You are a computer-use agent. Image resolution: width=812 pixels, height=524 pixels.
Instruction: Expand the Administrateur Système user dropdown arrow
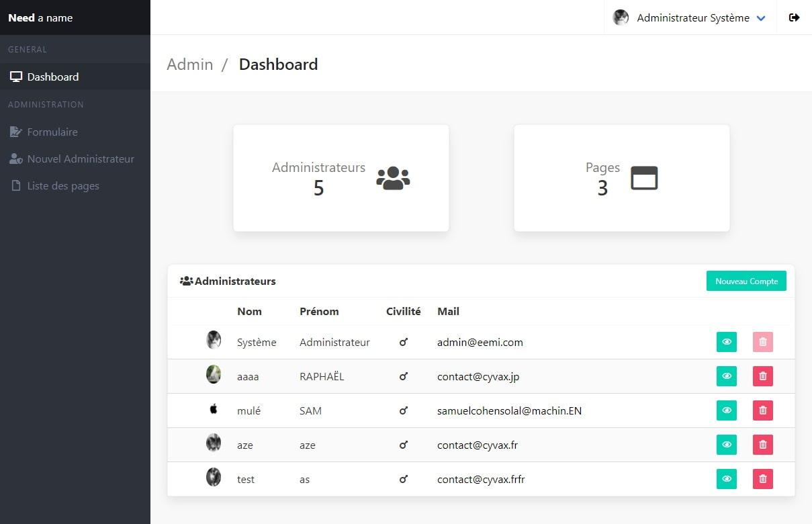click(761, 19)
